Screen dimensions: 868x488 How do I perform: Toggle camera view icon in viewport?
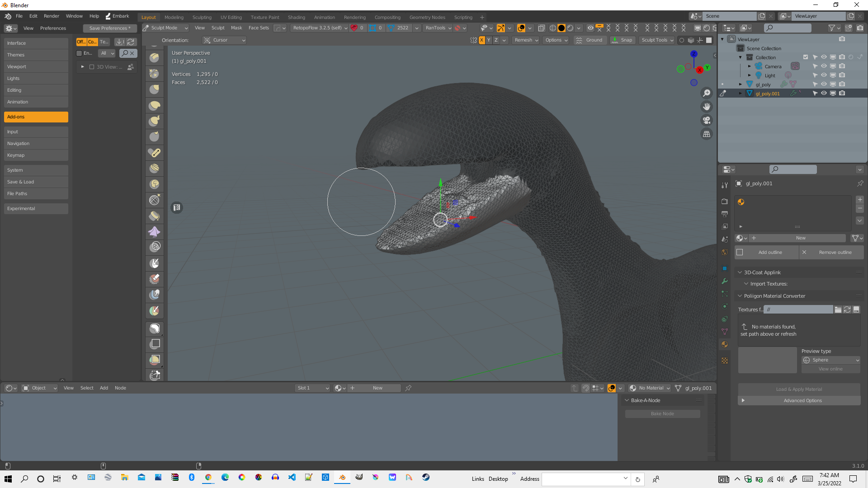[x=707, y=120]
